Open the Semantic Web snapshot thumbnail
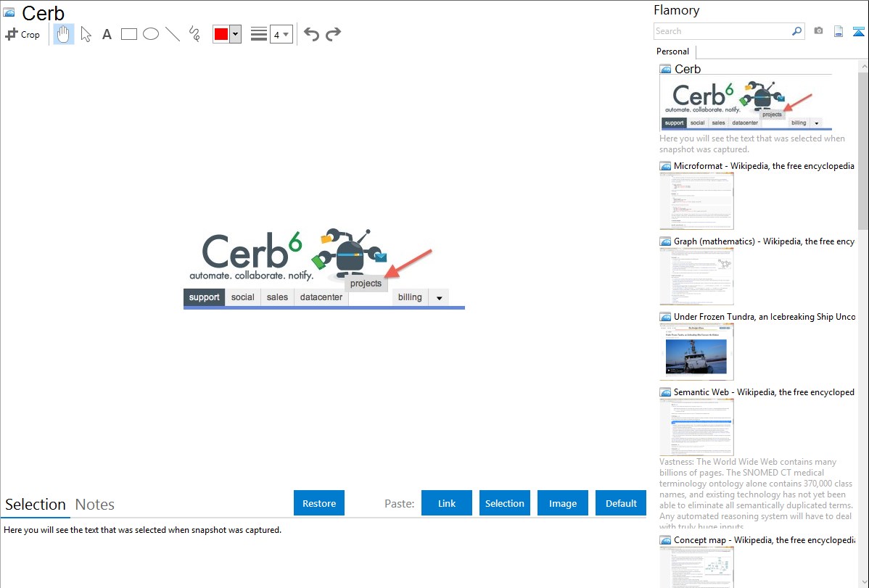869x588 pixels. 696,427
